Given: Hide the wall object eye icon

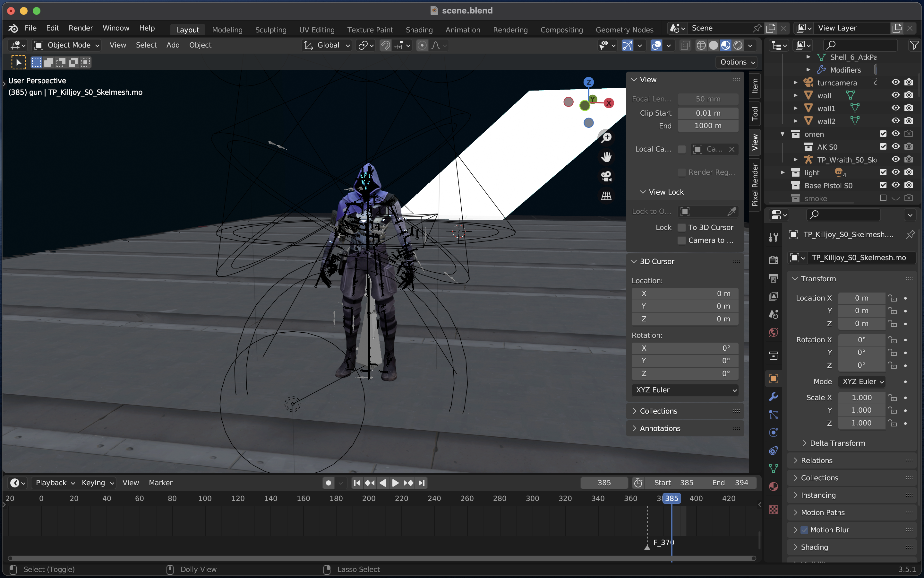Looking at the screenshot, I should coord(895,95).
